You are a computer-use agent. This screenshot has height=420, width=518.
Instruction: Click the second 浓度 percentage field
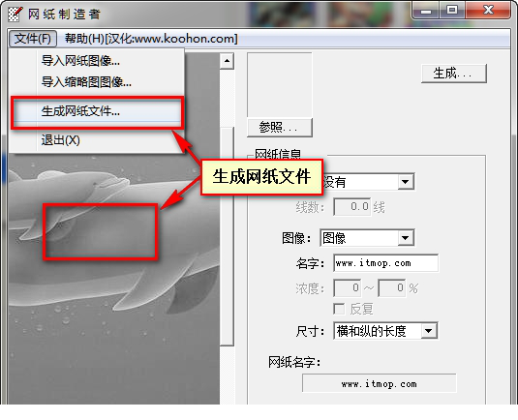(x=392, y=288)
